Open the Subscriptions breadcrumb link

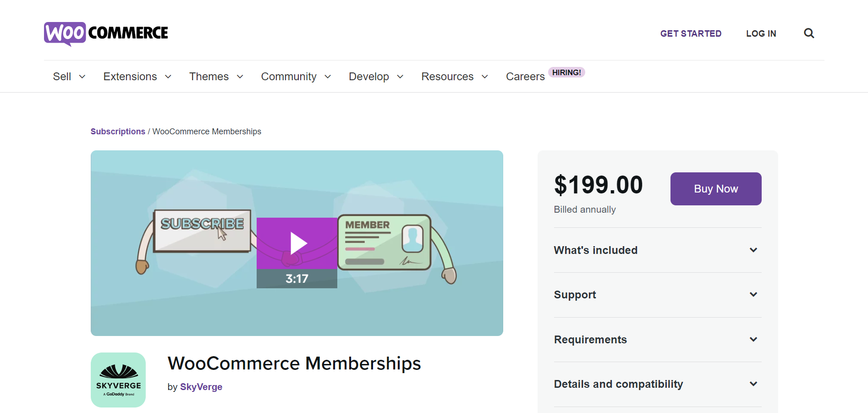tap(118, 132)
